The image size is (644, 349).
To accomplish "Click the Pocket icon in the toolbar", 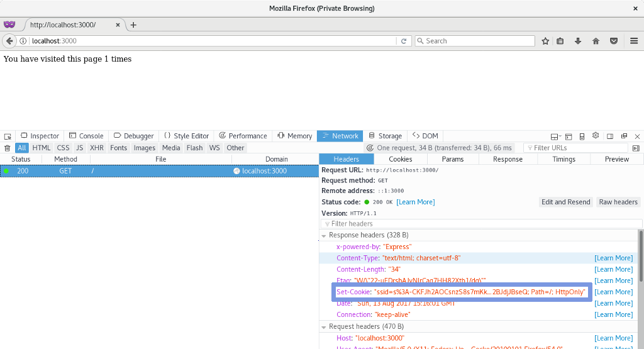I will (x=614, y=41).
